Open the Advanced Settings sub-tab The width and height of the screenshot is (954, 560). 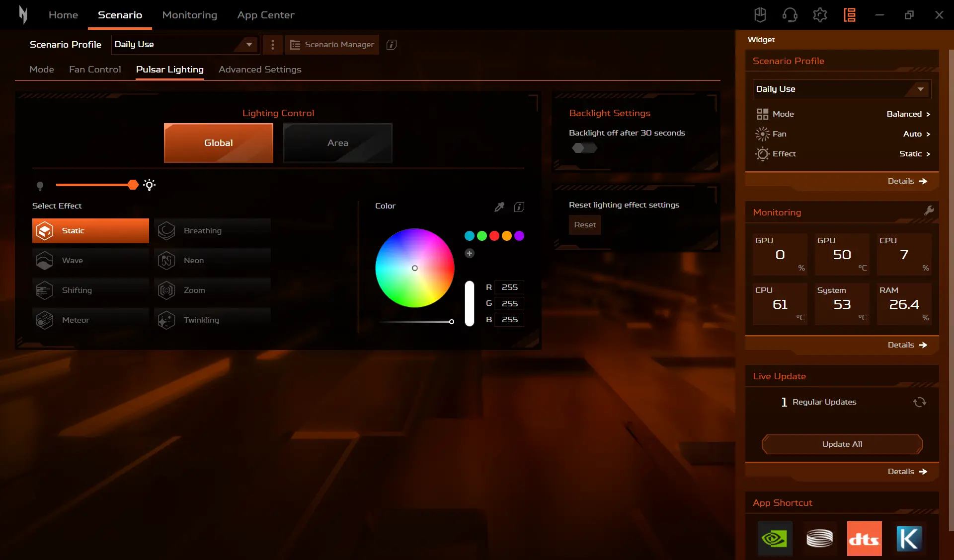[x=260, y=70]
